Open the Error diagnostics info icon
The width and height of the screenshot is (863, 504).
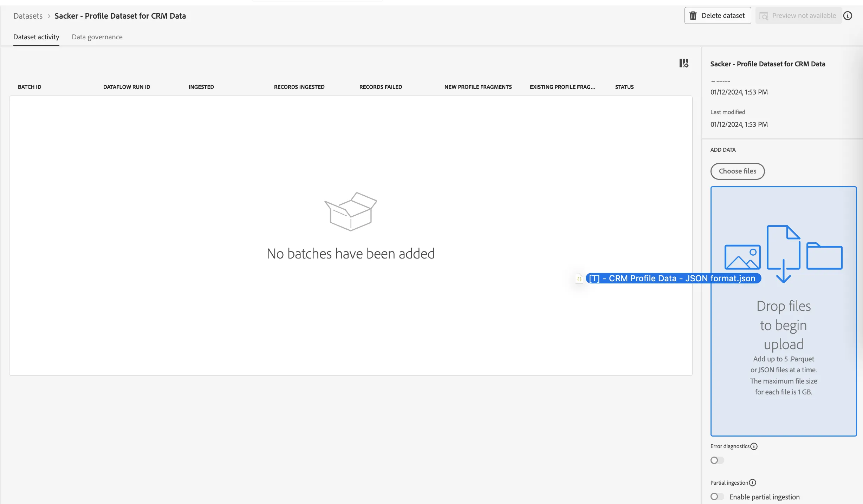(x=754, y=446)
